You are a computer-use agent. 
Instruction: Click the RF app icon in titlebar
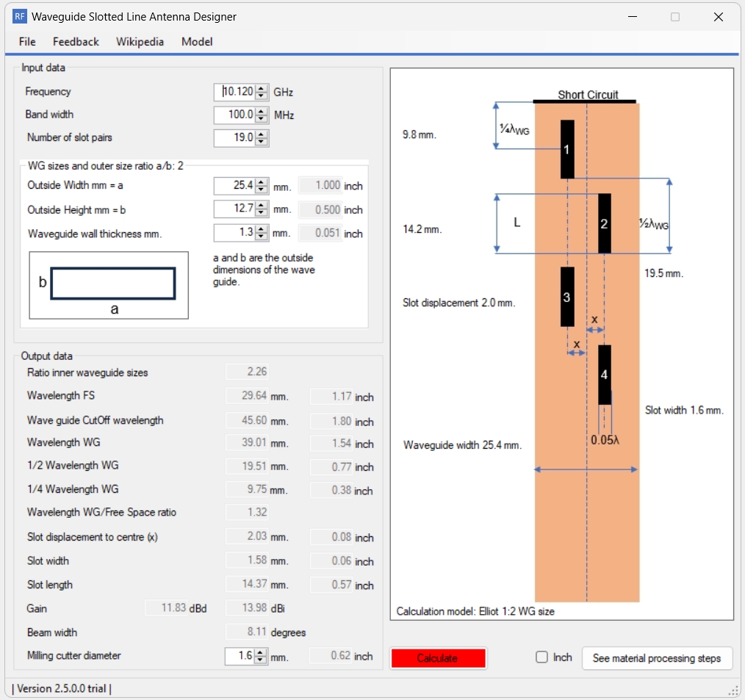pos(18,16)
